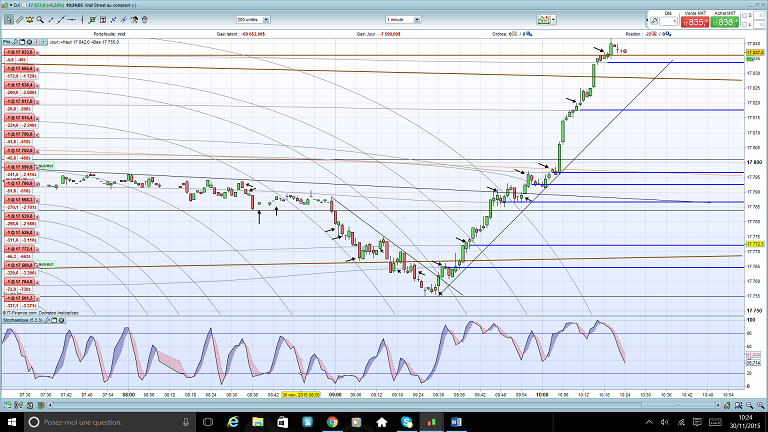This screenshot has width=768, height=432.
Task: Click the Qté quantity input field
Action: [668, 22]
